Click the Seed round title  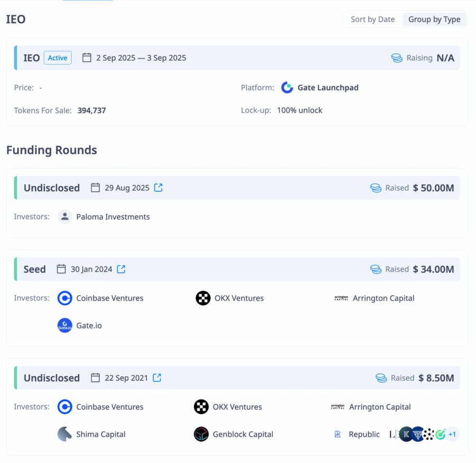tap(34, 270)
